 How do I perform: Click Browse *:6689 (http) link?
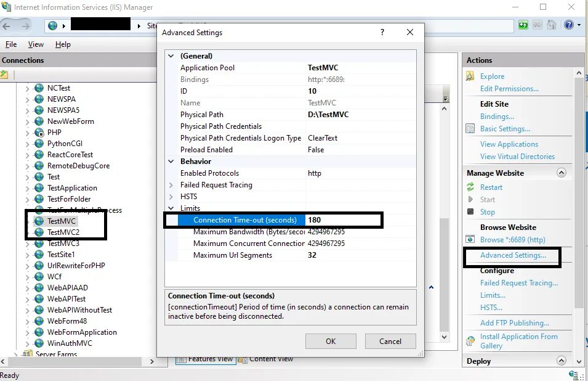(x=513, y=239)
